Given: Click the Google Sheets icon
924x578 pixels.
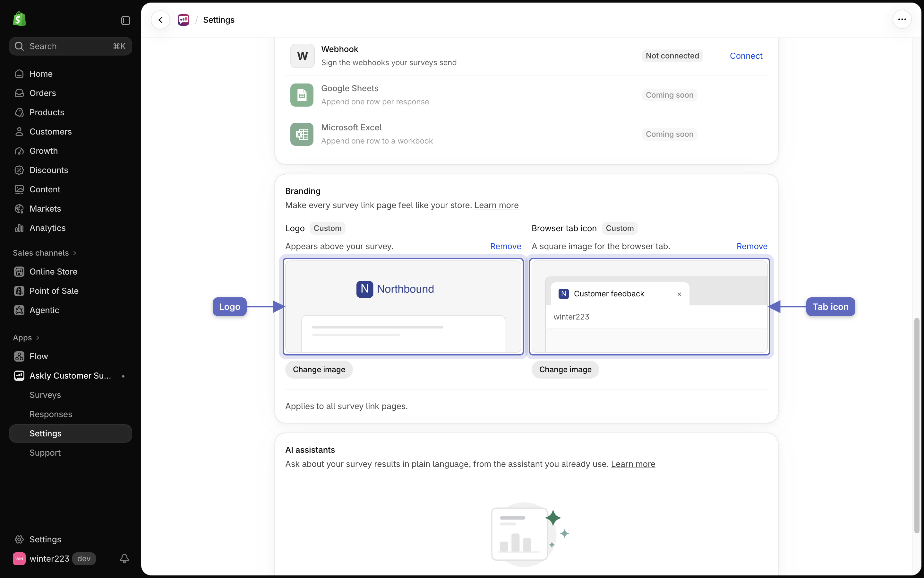Looking at the screenshot, I should pyautogui.click(x=302, y=95).
